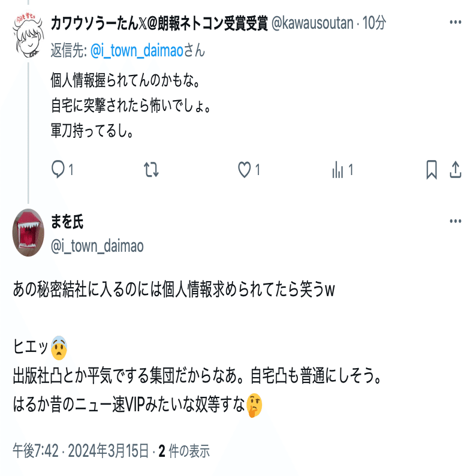Open the まを氏 display name
This screenshot has height=476, width=476.
click(x=67, y=221)
